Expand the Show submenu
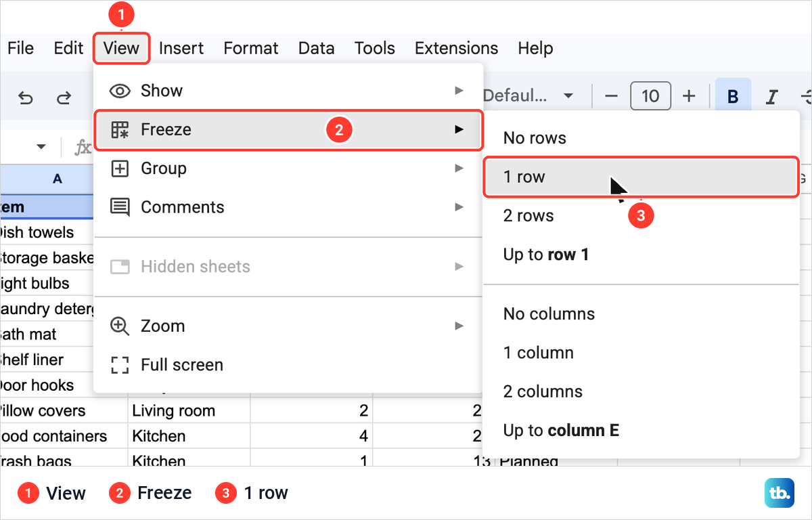Screen dimensions: 812x520 pos(288,91)
